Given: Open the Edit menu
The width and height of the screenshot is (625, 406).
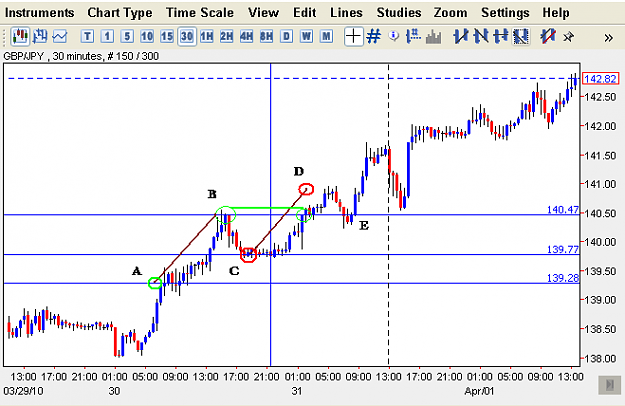Looking at the screenshot, I should [x=305, y=13].
